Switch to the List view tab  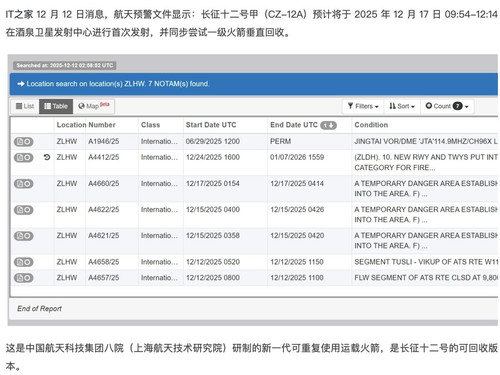point(25,106)
